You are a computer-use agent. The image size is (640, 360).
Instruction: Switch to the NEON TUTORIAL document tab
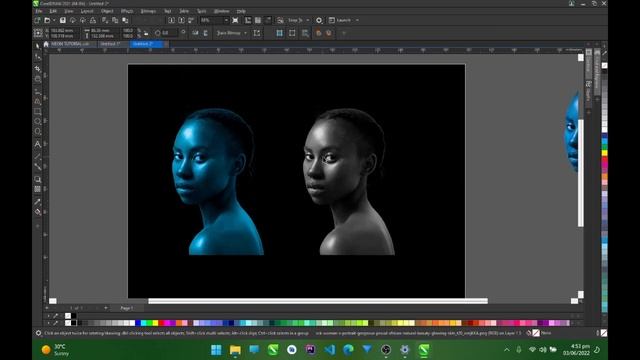click(x=70, y=44)
